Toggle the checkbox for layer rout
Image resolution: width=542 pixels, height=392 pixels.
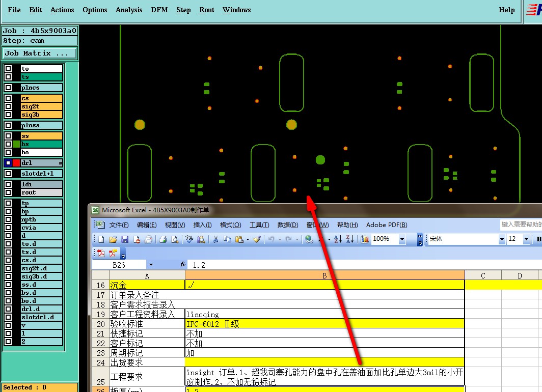[8, 192]
